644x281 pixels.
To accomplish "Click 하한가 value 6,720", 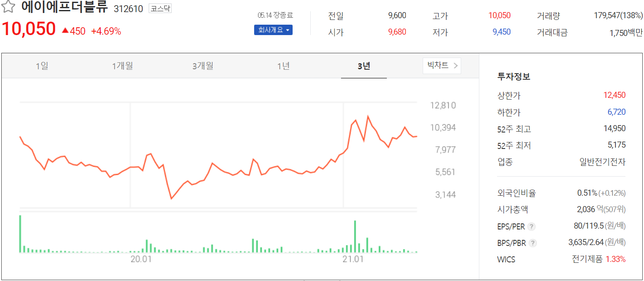I will pos(616,112).
